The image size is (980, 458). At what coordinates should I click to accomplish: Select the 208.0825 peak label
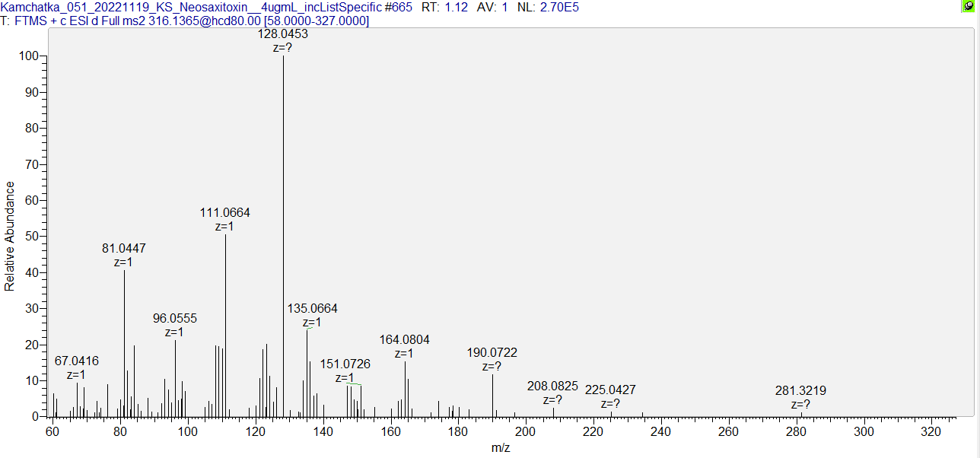click(x=552, y=386)
